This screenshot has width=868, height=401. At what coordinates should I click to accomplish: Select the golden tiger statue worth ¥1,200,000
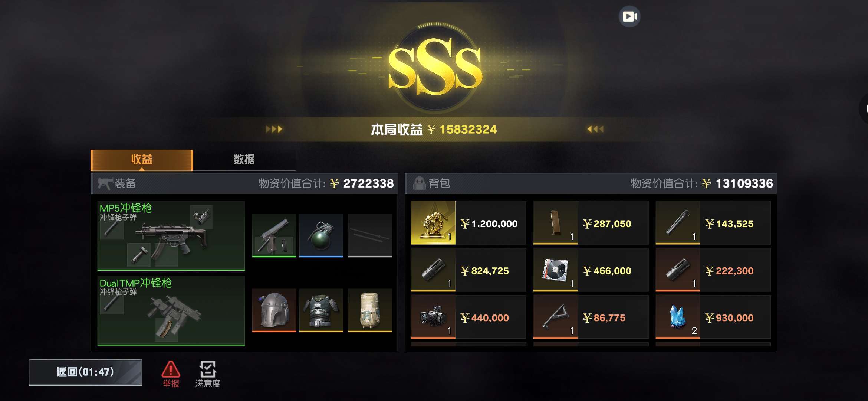coord(468,222)
